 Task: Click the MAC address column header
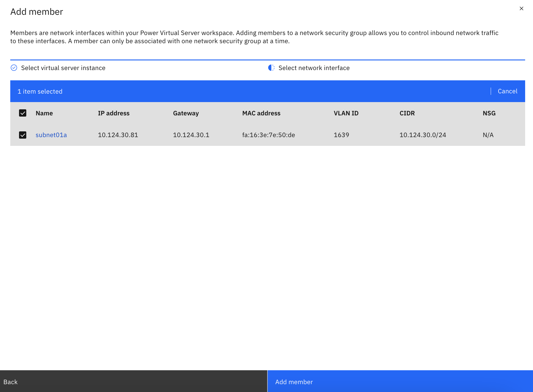pyautogui.click(x=261, y=113)
